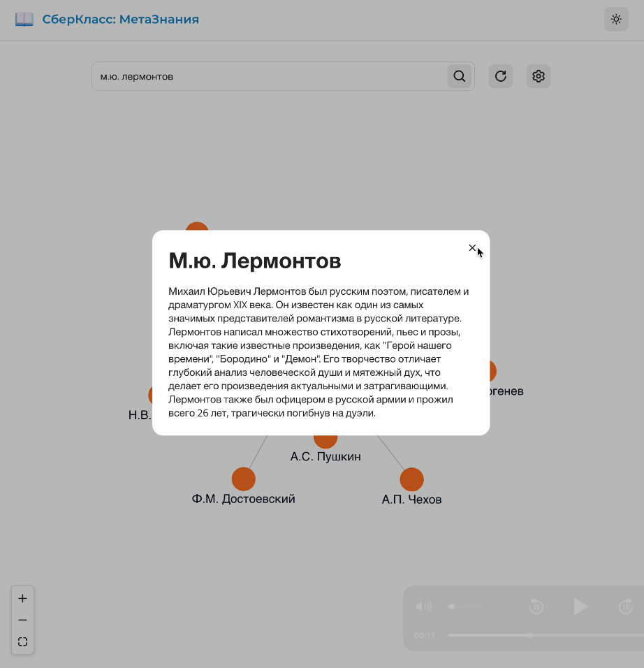Click the fit-to-view frame icon
The width and height of the screenshot is (644, 668).
point(22,641)
